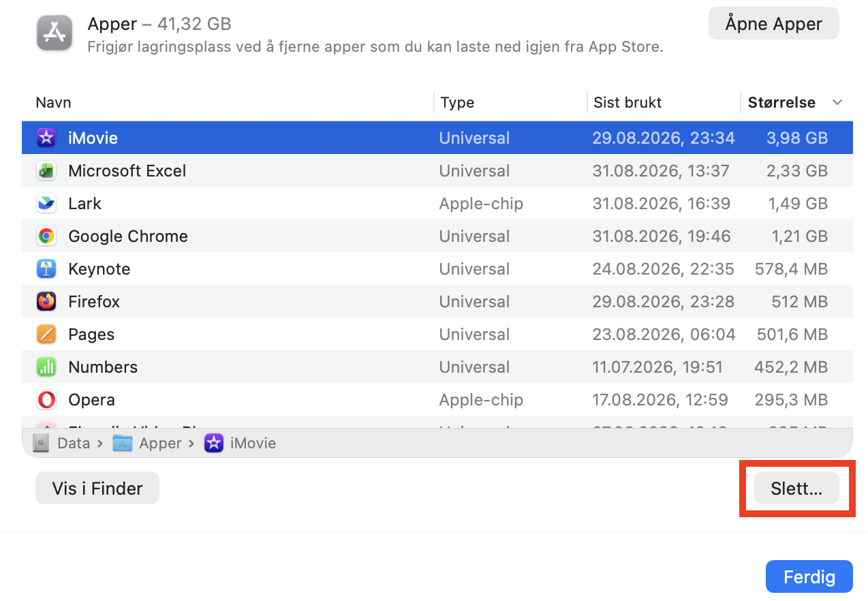Click the 501,6 MB size cell
Image resolution: width=868 pixels, height=601 pixels.
click(792, 335)
